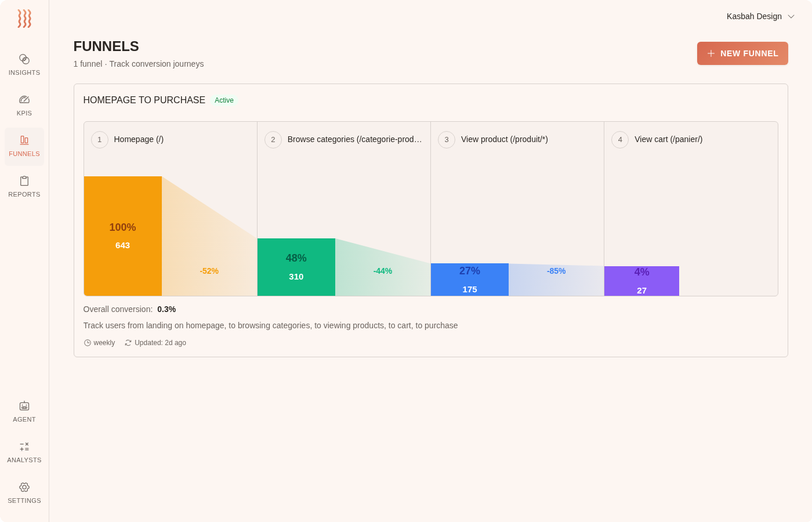The image size is (812, 522).
Task: Click the Browse categories step label
Action: pyautogui.click(x=355, y=139)
